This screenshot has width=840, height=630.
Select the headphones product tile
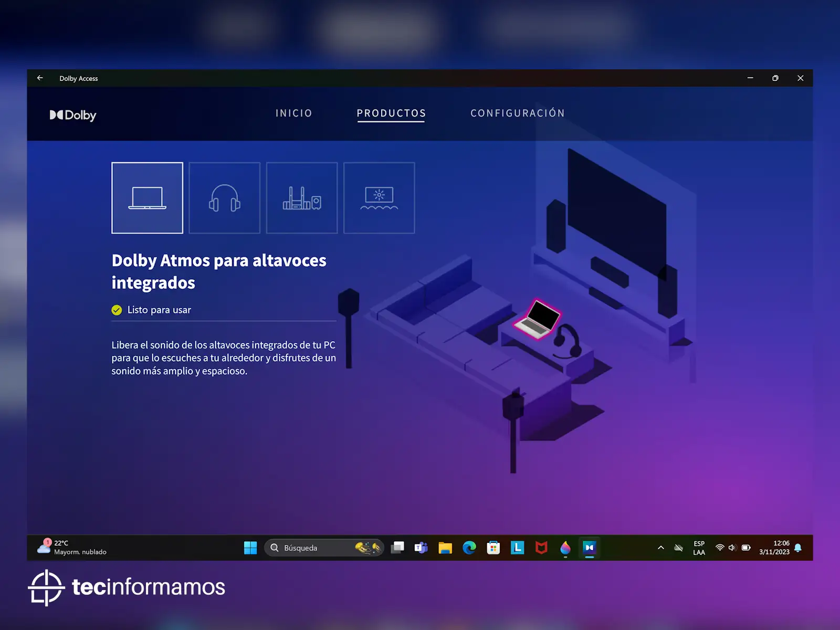click(x=225, y=198)
